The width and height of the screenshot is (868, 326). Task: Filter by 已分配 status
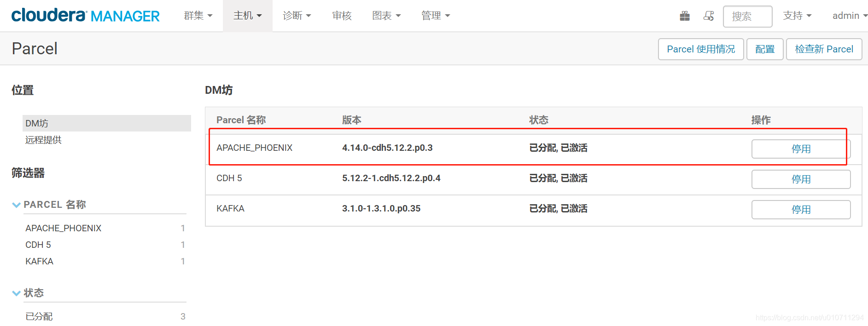(39, 316)
